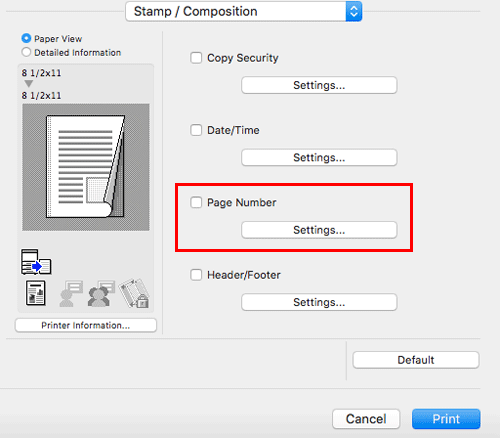Click the group users account icon
The width and height of the screenshot is (500, 438).
101,293
